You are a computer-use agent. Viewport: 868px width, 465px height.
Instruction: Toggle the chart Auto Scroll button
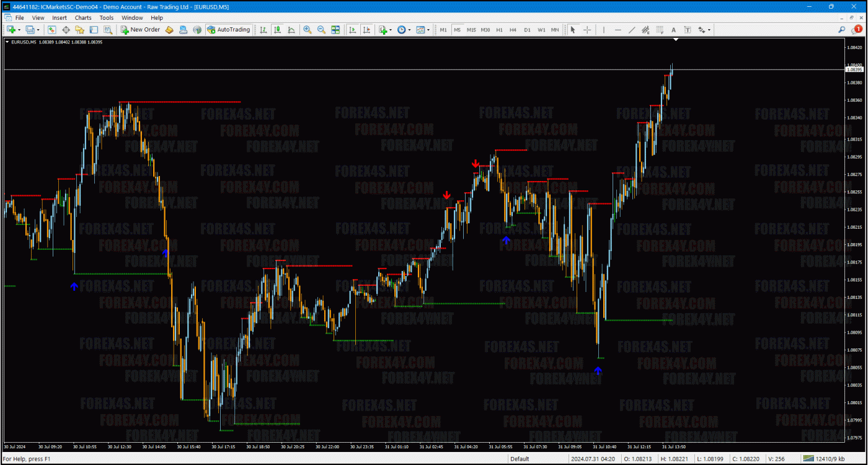352,30
